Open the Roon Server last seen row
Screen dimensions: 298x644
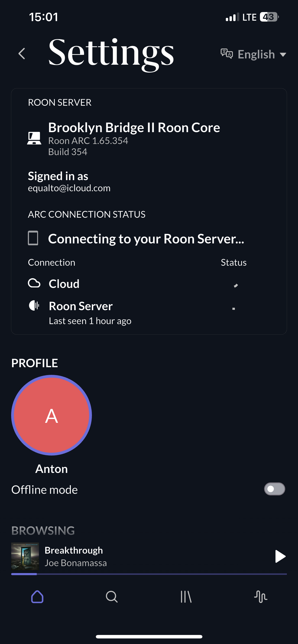pos(149,312)
